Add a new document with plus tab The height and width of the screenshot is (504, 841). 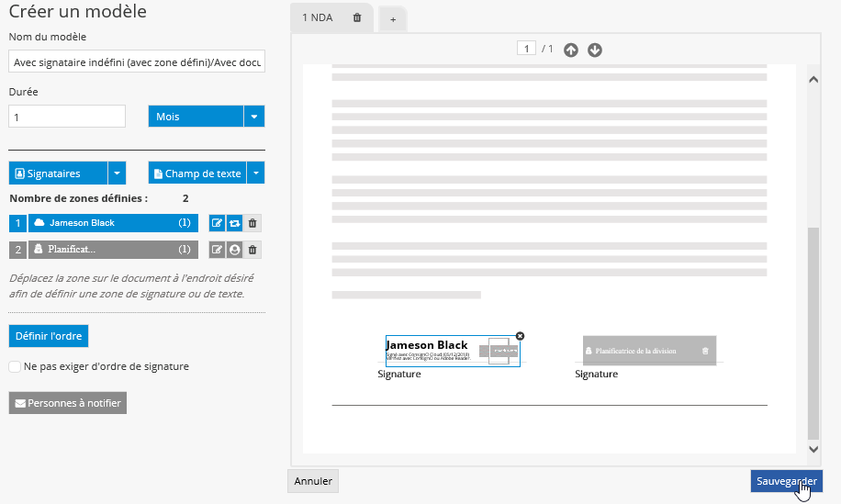coord(393,19)
